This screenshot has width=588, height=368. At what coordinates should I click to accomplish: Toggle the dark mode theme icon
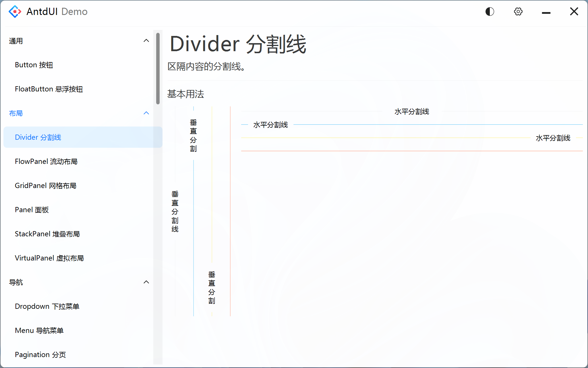(489, 11)
